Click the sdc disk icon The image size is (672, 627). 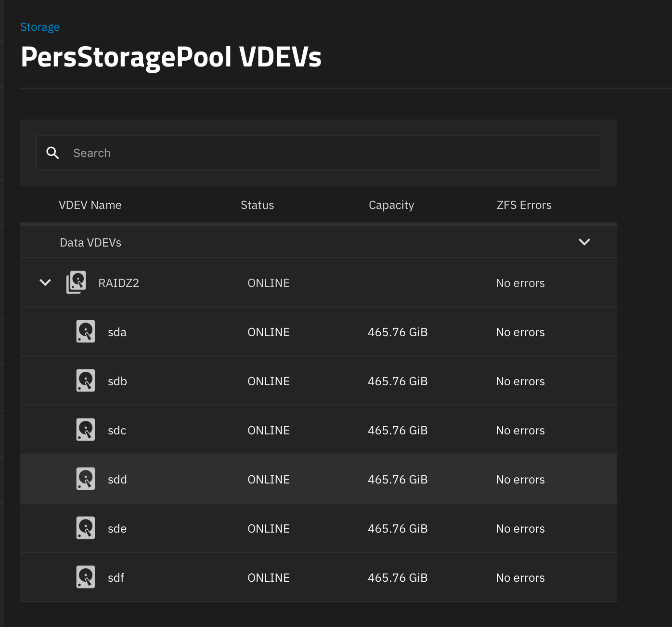(86, 430)
